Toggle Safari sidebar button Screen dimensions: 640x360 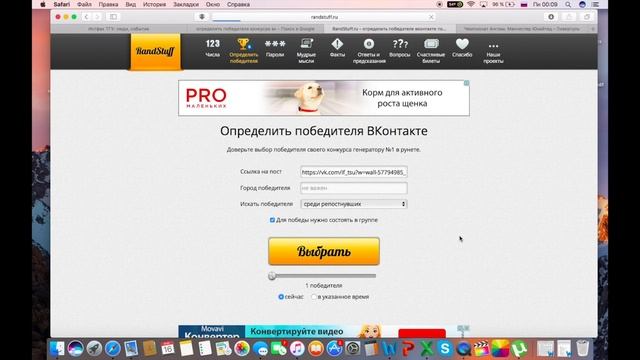[113, 17]
